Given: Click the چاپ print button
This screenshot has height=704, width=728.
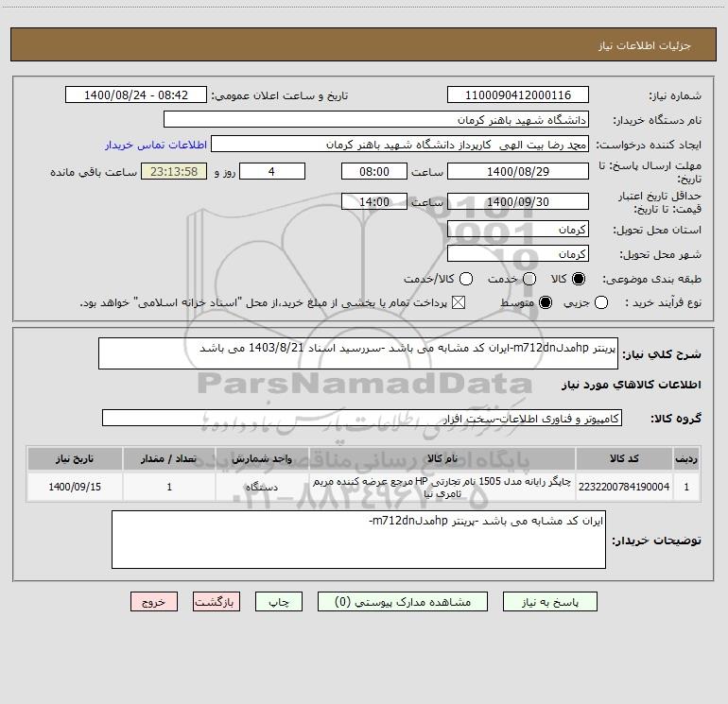Looking at the screenshot, I should point(279,602).
